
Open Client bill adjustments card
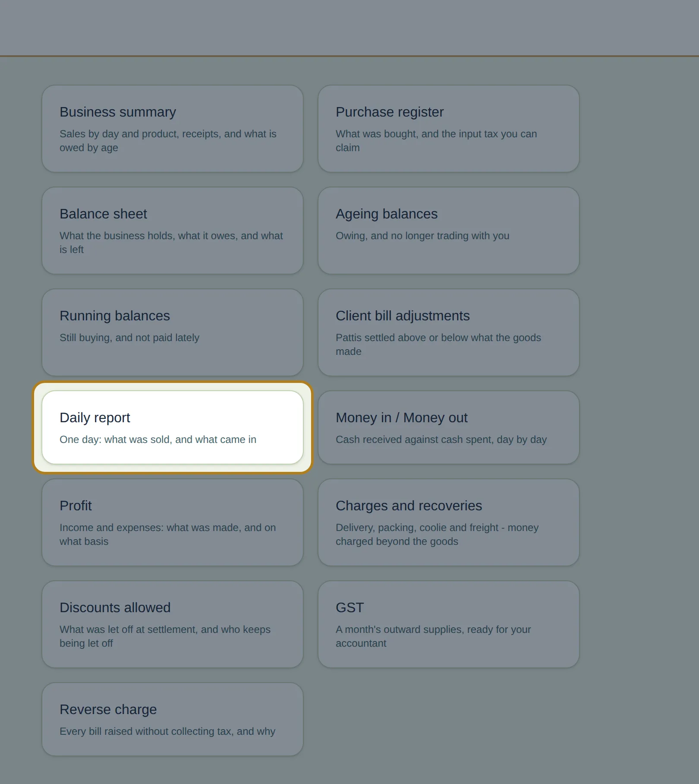[449, 332]
